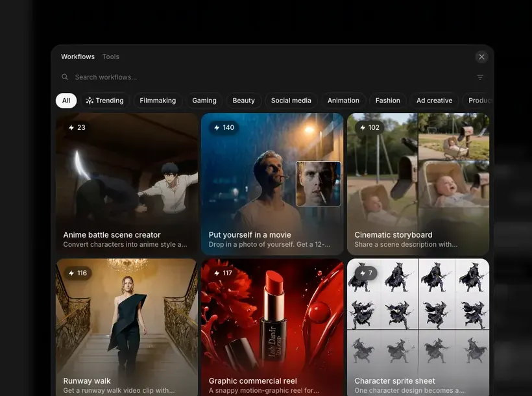Click the 117 credits badge on the lipstick card
The width and height of the screenshot is (532, 396).
pos(223,273)
